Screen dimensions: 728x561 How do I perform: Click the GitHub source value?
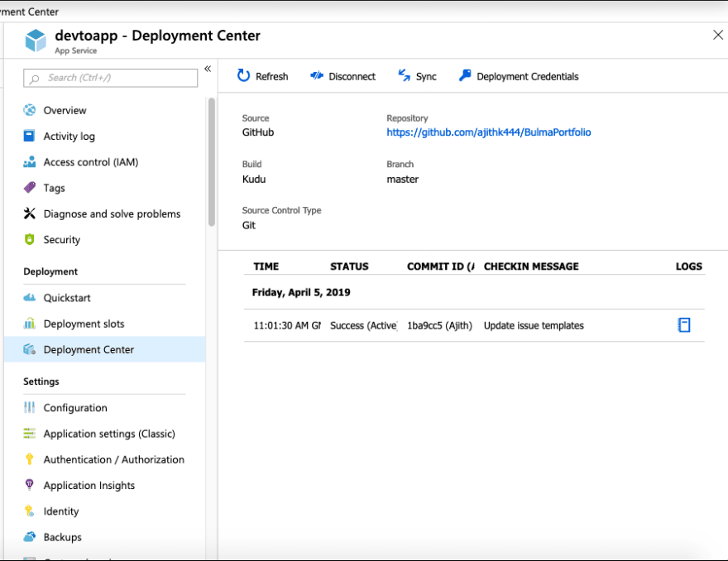[258, 132]
